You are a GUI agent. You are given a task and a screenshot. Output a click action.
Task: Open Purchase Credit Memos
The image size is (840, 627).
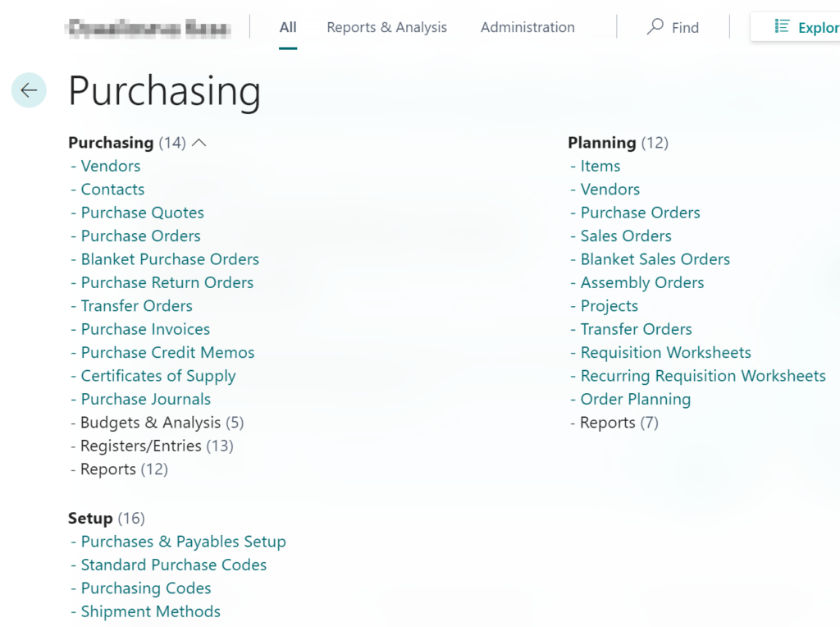pos(167,353)
